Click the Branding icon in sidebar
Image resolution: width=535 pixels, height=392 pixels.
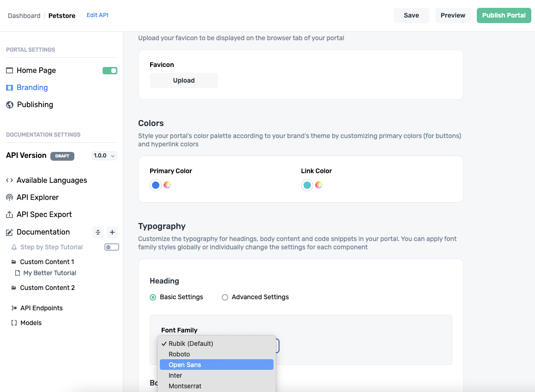tap(10, 88)
